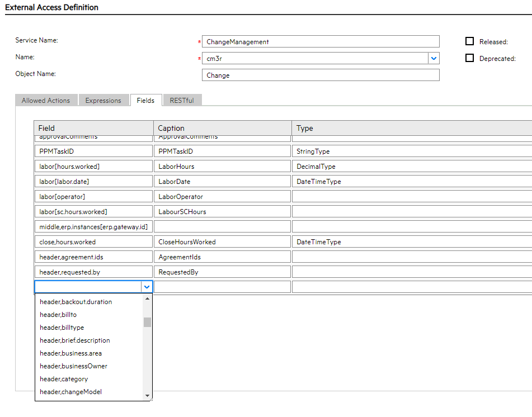Pick header,brief.description from the list
This screenshot has height=417, width=532.
click(x=89, y=340)
